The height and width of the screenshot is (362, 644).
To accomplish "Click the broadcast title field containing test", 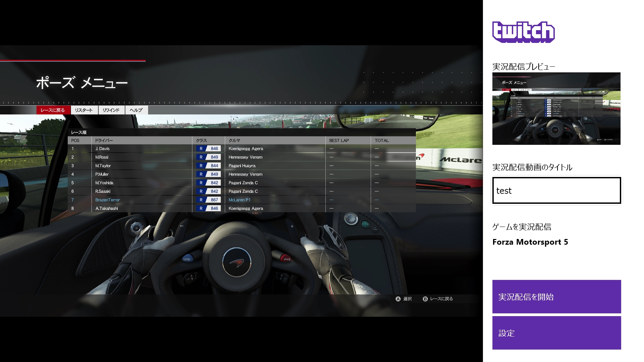I will (556, 190).
